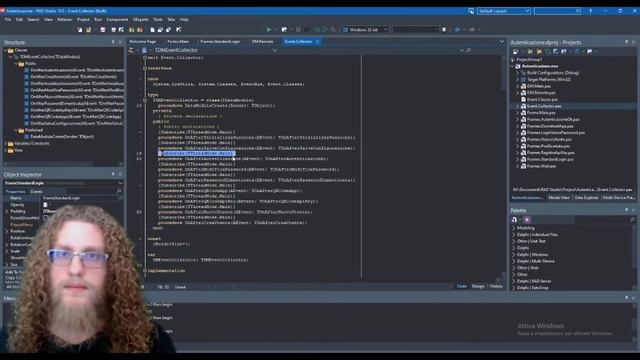This screenshot has height=360, width=640.
Task: Collapse the Published folder in Structure
Action: (x=16, y=130)
